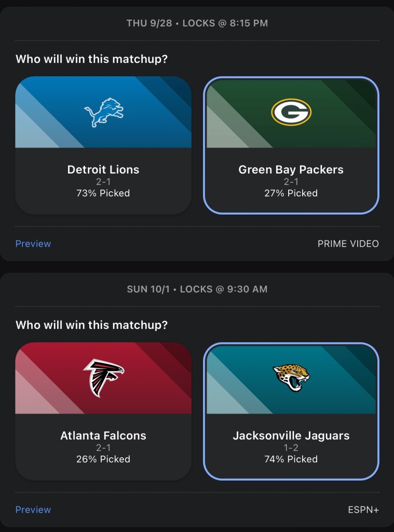
Task: Open Preview for the Falcons-Jaguars matchup
Action: [x=33, y=510]
